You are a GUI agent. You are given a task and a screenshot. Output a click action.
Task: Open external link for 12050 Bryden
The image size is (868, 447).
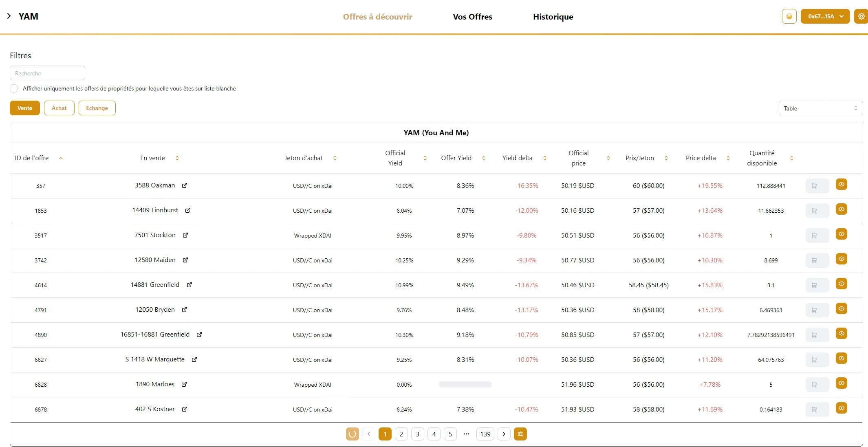tap(185, 310)
